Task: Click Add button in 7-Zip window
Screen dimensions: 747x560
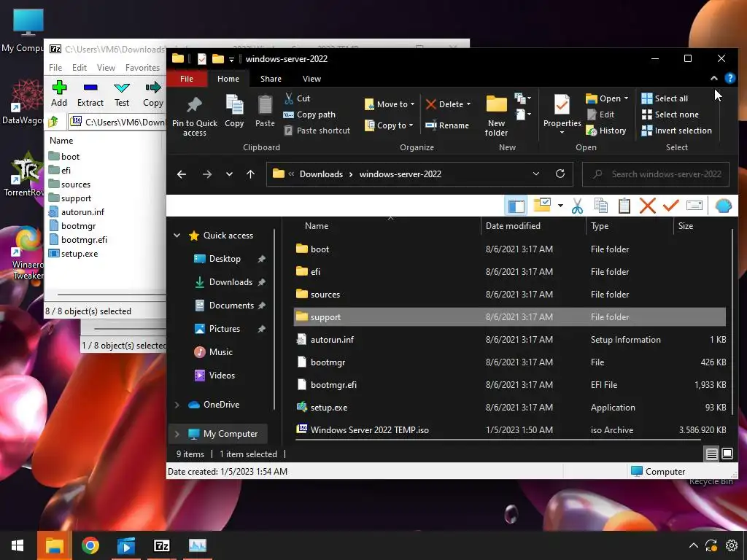Action: 59,94
